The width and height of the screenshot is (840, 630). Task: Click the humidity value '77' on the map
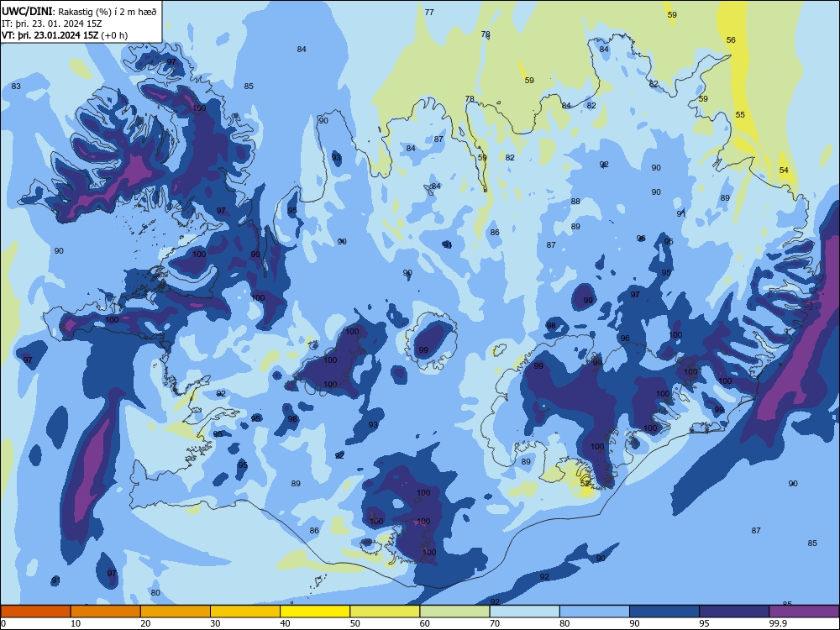coord(429,13)
